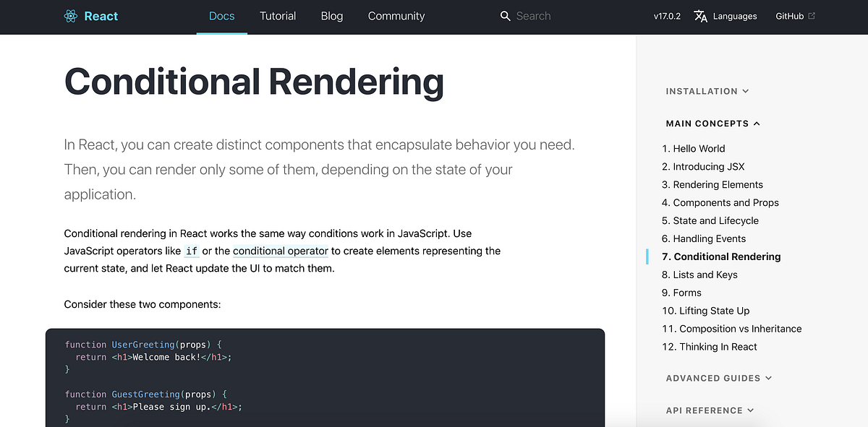Expand the Installation section
The image size is (868, 427).
(707, 91)
